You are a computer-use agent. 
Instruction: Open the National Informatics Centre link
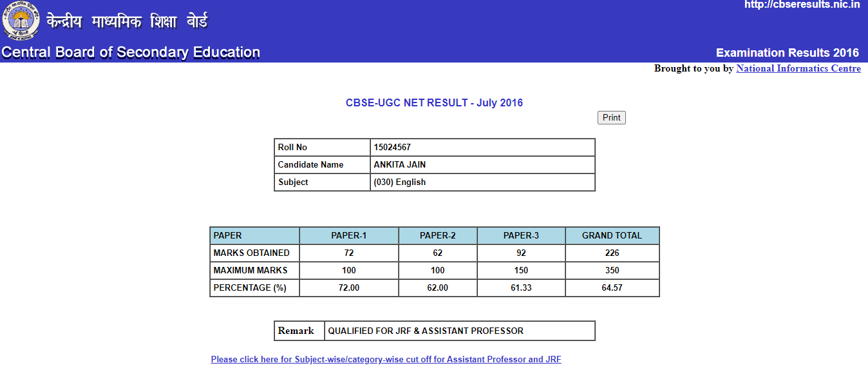click(x=798, y=68)
